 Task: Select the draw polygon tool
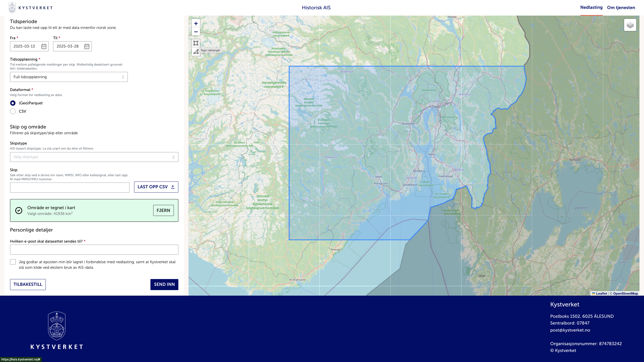pos(196,52)
